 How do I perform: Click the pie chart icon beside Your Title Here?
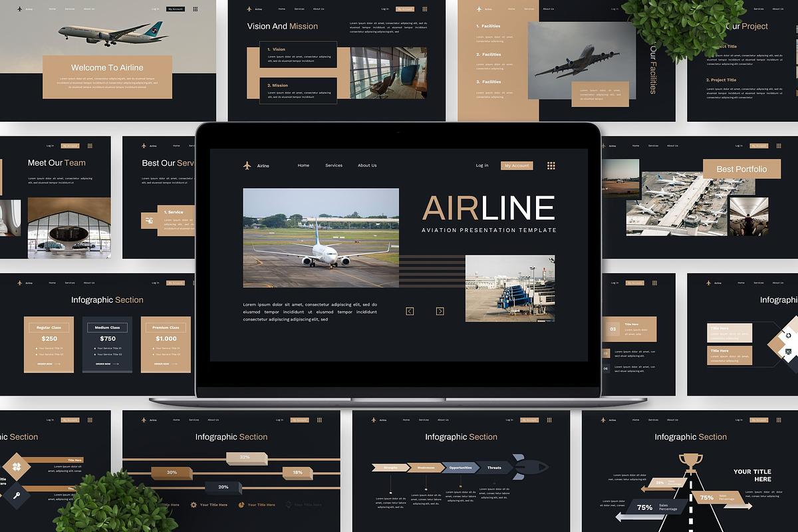(241, 505)
